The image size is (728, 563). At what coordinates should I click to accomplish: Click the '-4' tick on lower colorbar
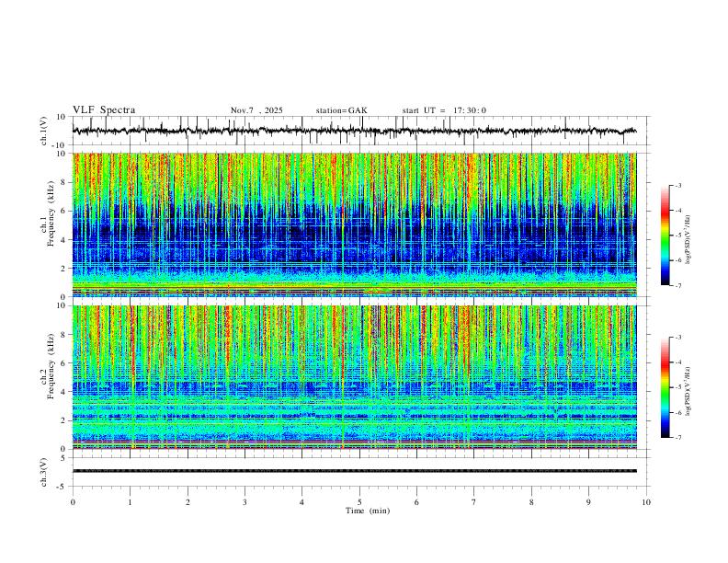[x=678, y=362]
